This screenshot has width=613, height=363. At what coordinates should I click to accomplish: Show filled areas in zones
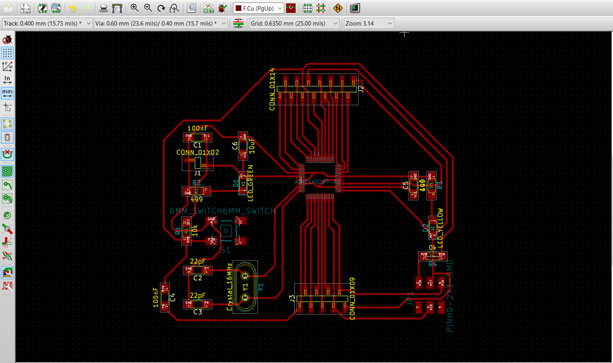pos(7,171)
